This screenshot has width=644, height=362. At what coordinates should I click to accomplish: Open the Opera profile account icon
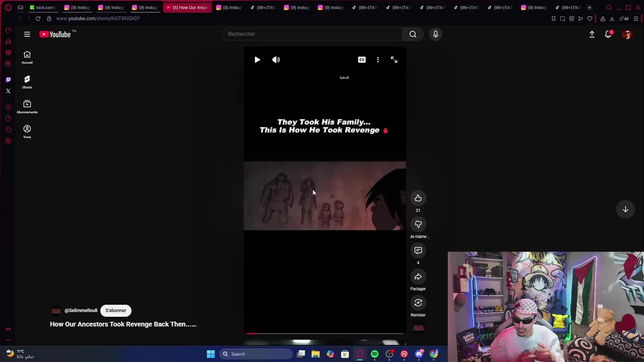603,19
